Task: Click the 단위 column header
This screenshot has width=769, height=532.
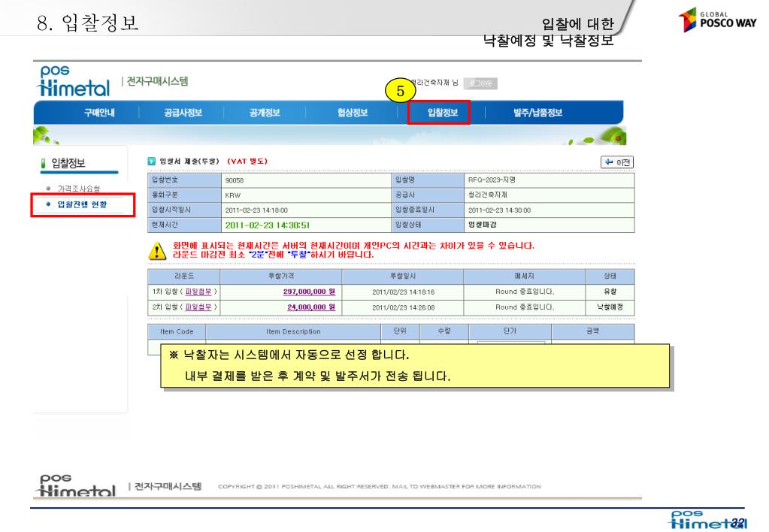Action: (400, 331)
